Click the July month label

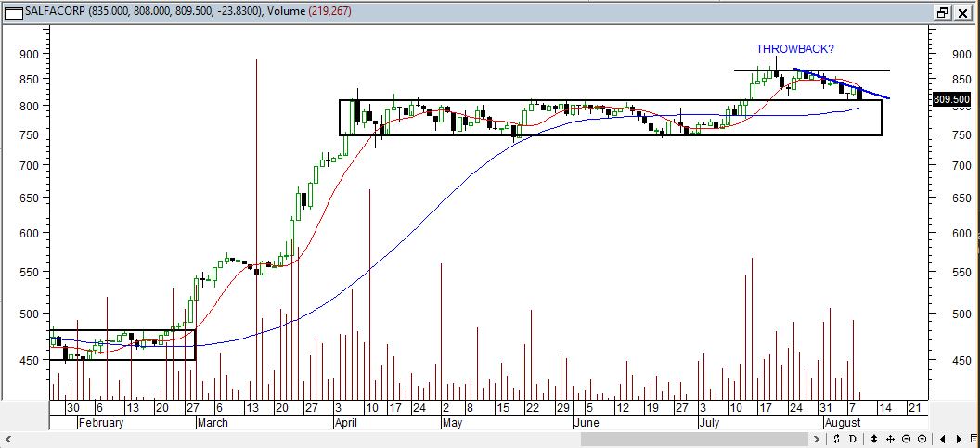click(709, 423)
